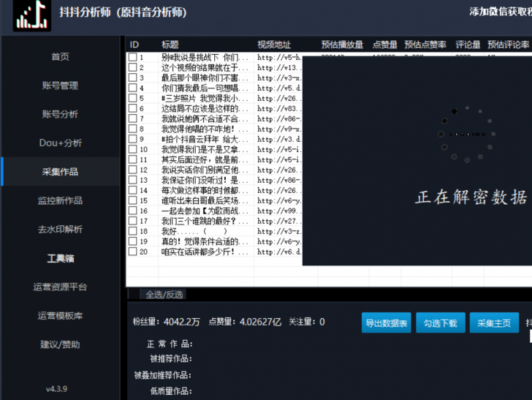Tick the checkbox for row 10
532x400 pixels.
point(133,149)
